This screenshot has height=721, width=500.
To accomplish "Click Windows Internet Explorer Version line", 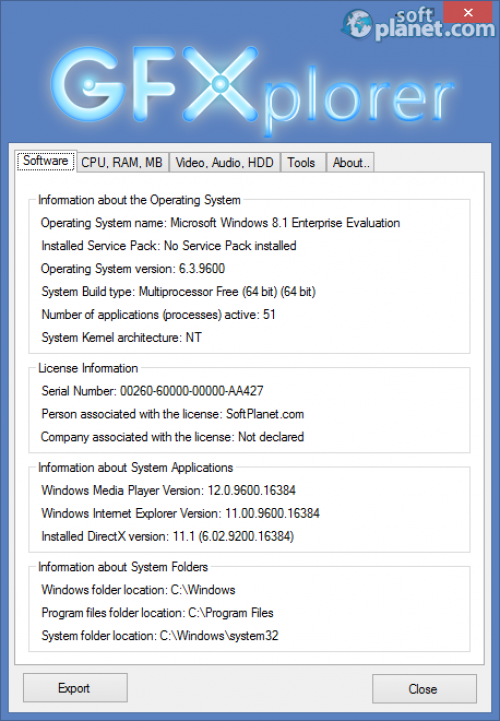I will [180, 513].
